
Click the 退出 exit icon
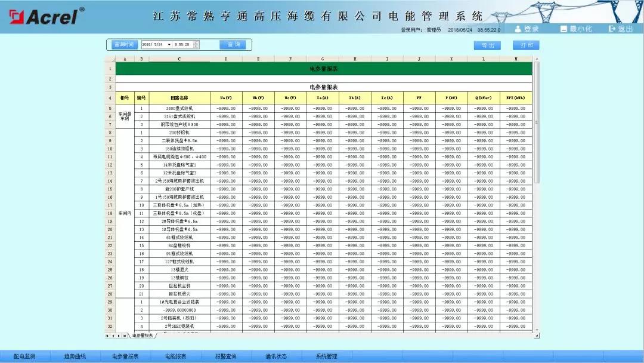click(612, 29)
